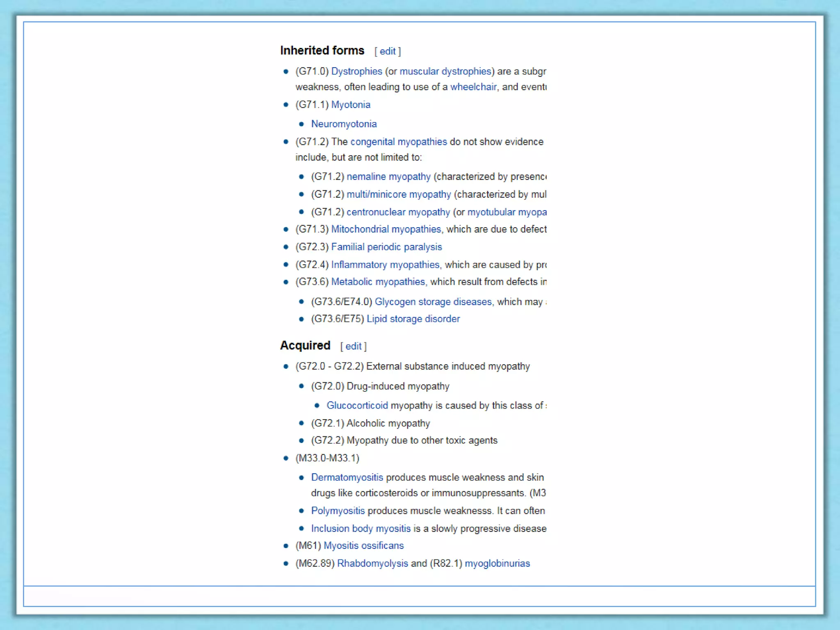This screenshot has width=840, height=630.
Task: Open the Glucocorticoid link
Action: [x=357, y=405]
